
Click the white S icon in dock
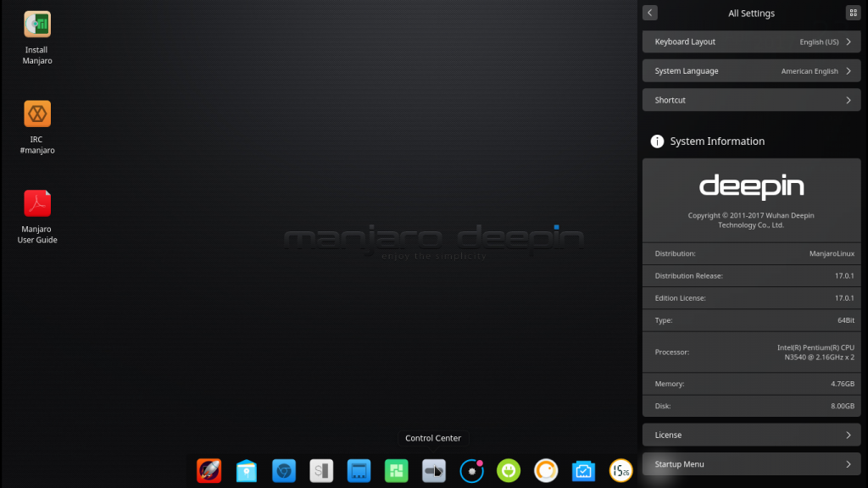(x=321, y=470)
